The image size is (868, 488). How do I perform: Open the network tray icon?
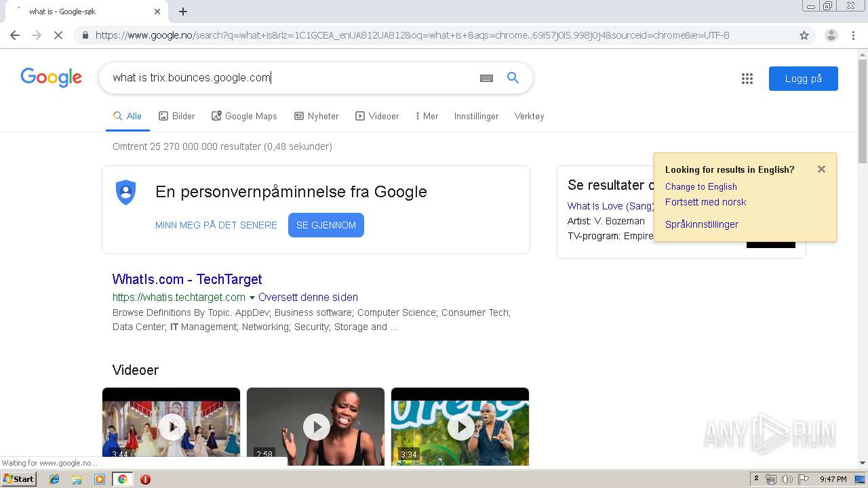coord(771,479)
